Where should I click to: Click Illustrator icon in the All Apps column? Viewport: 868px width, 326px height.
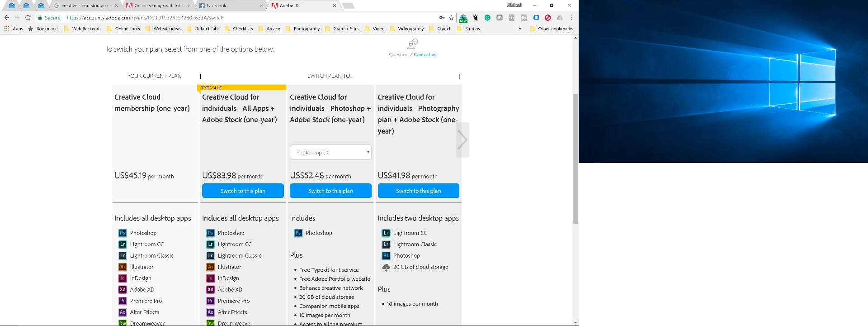210,267
